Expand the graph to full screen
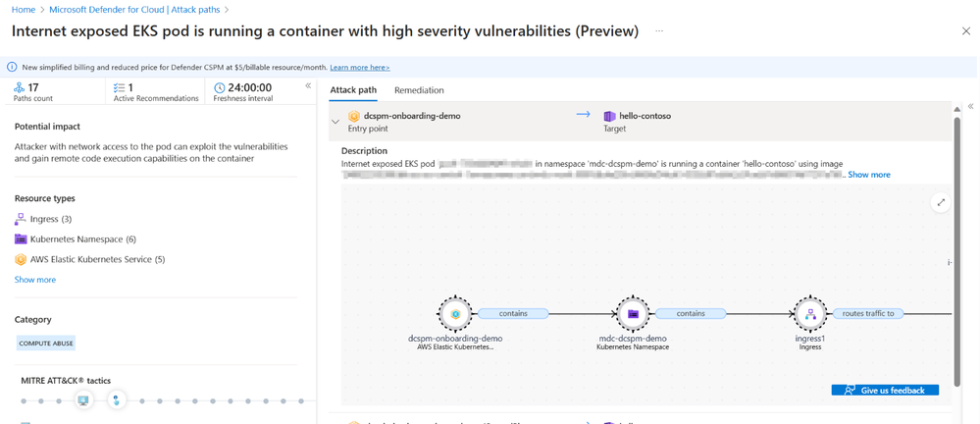 [940, 202]
